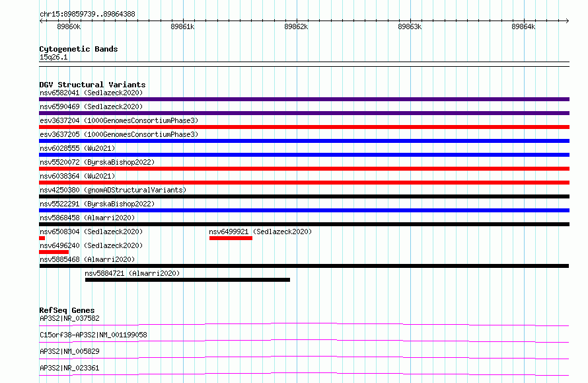This screenshot has width=588, height=383.
Task: Click the 89861k ruler tick label
Action: (182, 26)
